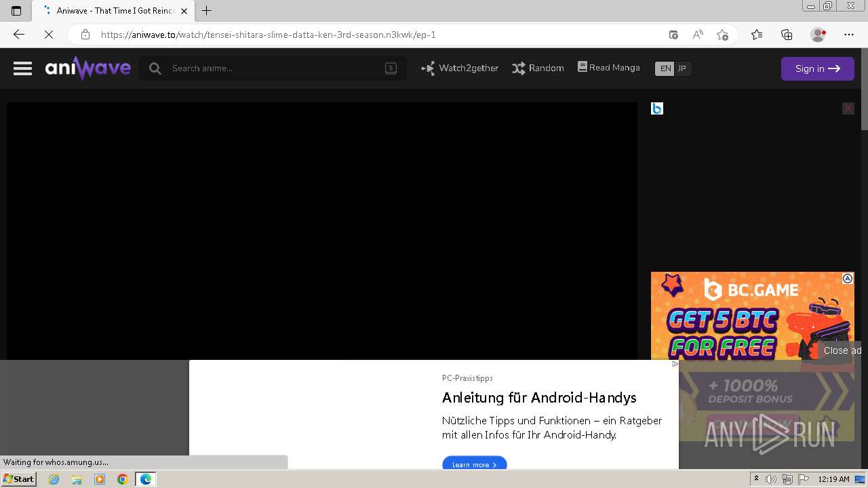
Task: Click the search magnifier icon
Action: click(155, 68)
